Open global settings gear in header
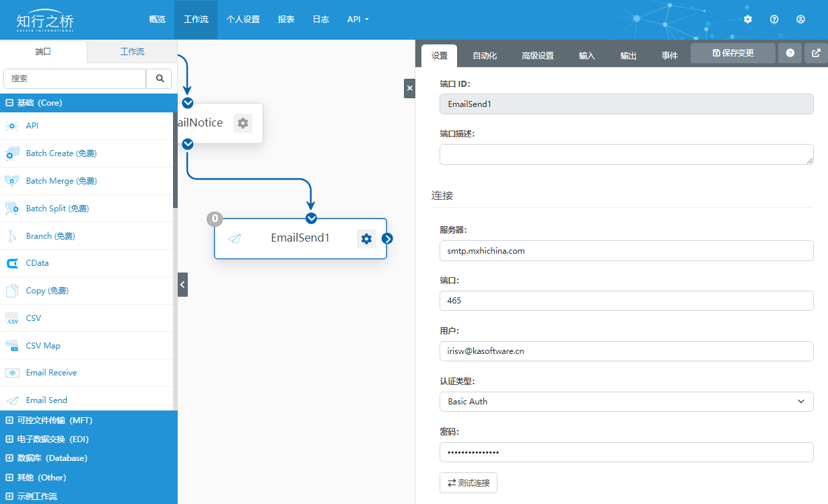 [x=748, y=20]
